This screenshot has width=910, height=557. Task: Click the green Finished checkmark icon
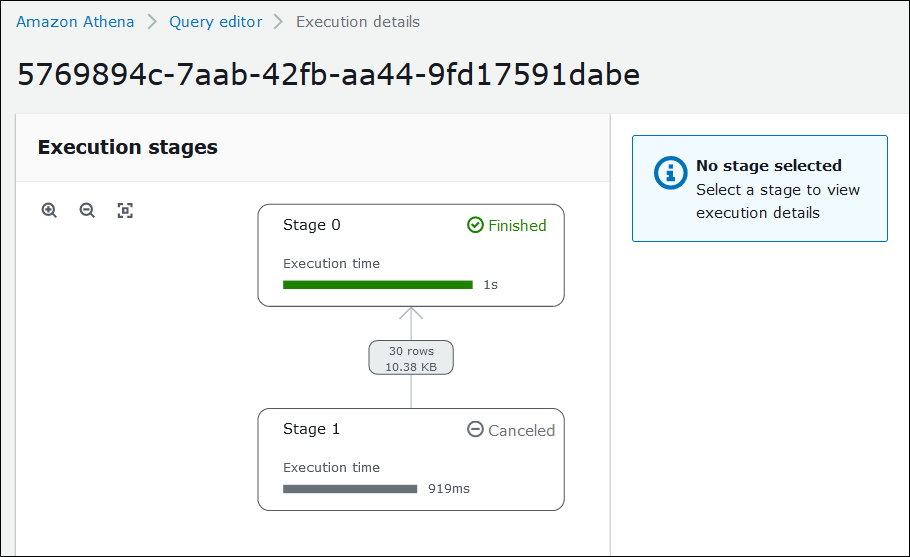click(476, 225)
